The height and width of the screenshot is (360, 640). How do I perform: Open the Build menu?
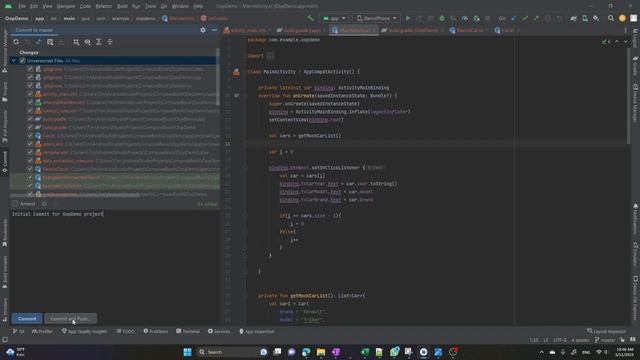(122, 6)
